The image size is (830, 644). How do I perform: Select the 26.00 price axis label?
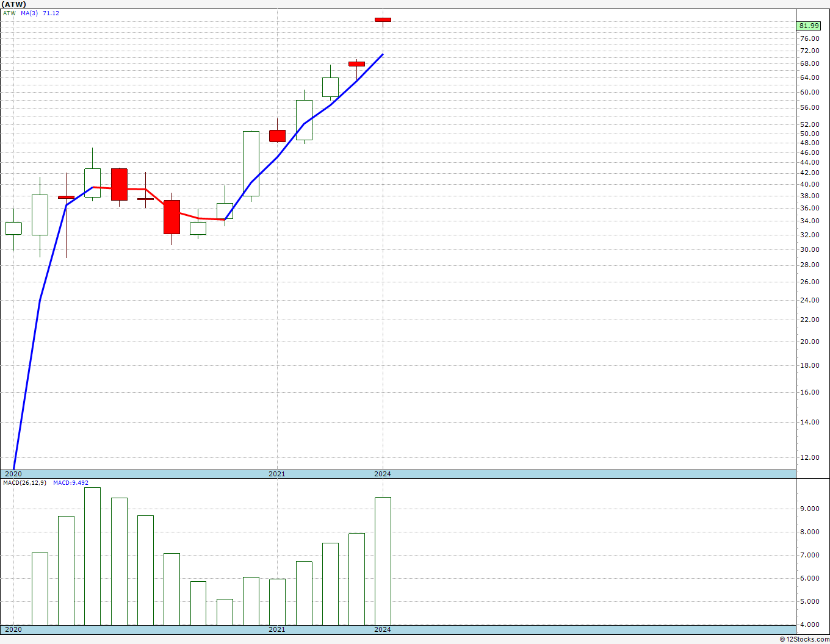(810, 282)
